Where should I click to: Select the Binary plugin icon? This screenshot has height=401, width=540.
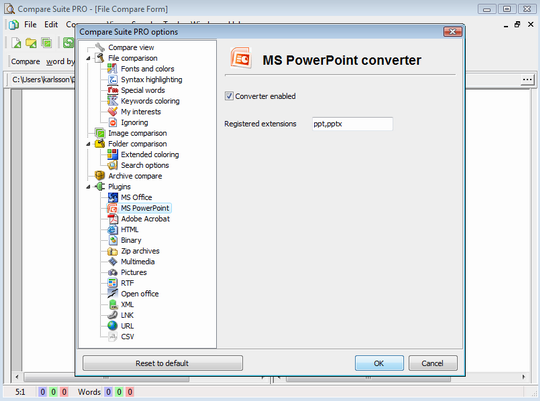click(x=112, y=240)
